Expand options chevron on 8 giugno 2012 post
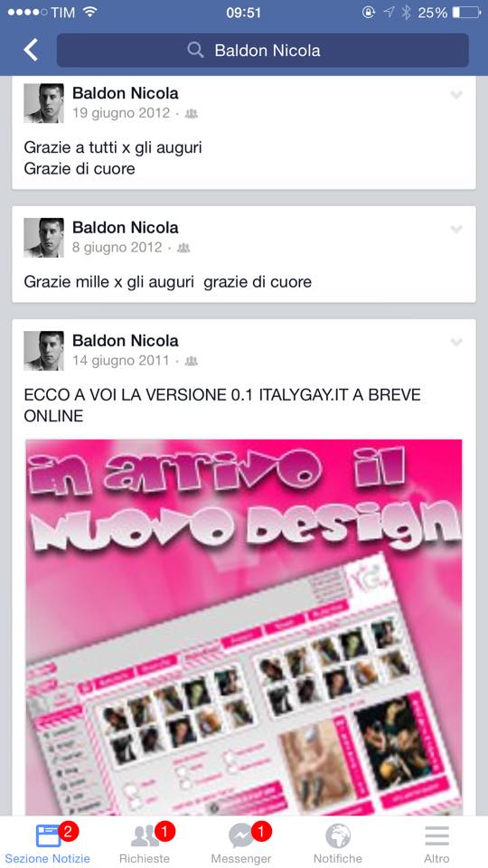488x868 pixels. point(455,229)
